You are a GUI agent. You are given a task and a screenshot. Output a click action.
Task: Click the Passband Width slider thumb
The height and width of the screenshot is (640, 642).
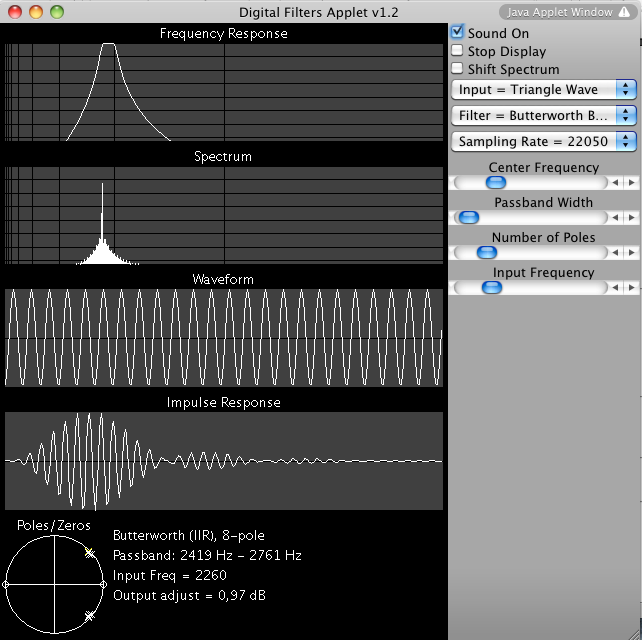click(x=467, y=218)
